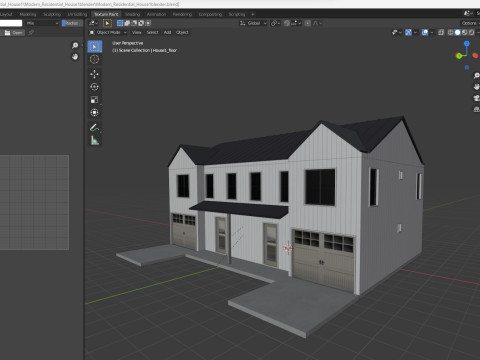Screen dimensions: 480x360
Task: Select the Move tool
Action: pos(95,74)
